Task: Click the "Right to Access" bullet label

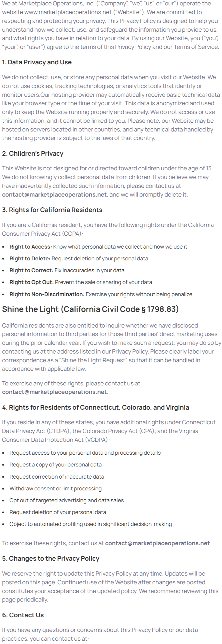Action: 31,247
